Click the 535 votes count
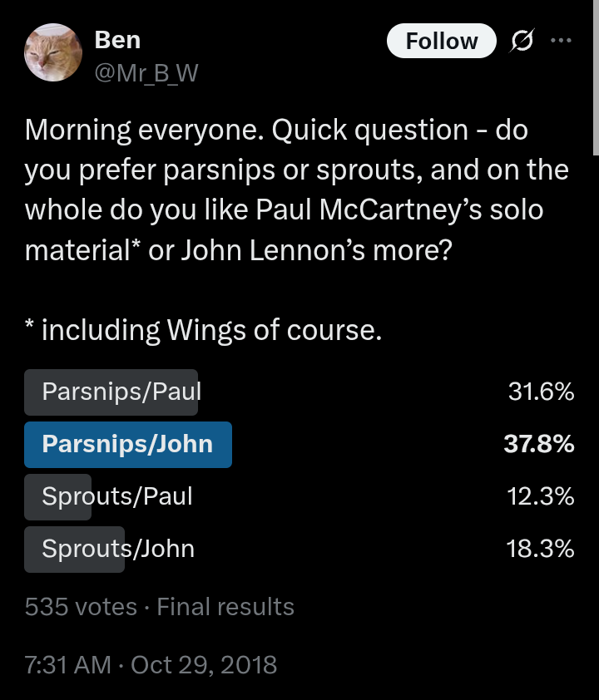This screenshot has height=700, width=599. click(80, 607)
